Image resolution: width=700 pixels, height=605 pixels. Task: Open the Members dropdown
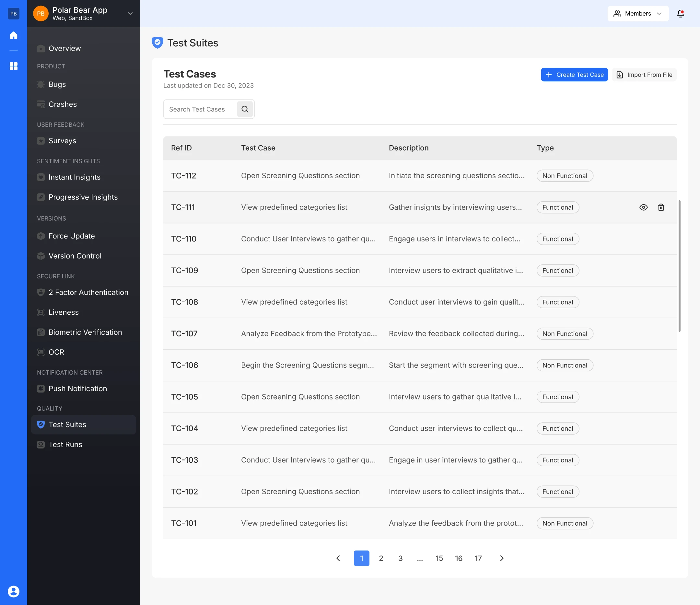tap(638, 14)
